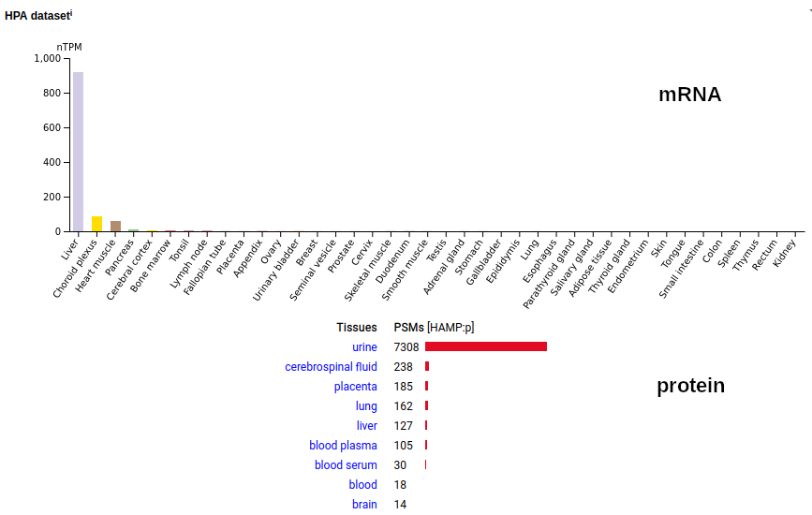
Task: Select the blood plasma link
Action: (x=343, y=446)
